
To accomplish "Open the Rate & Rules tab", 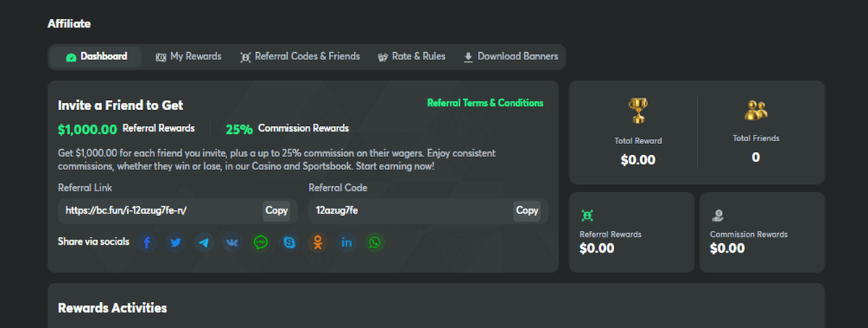I will click(x=412, y=56).
